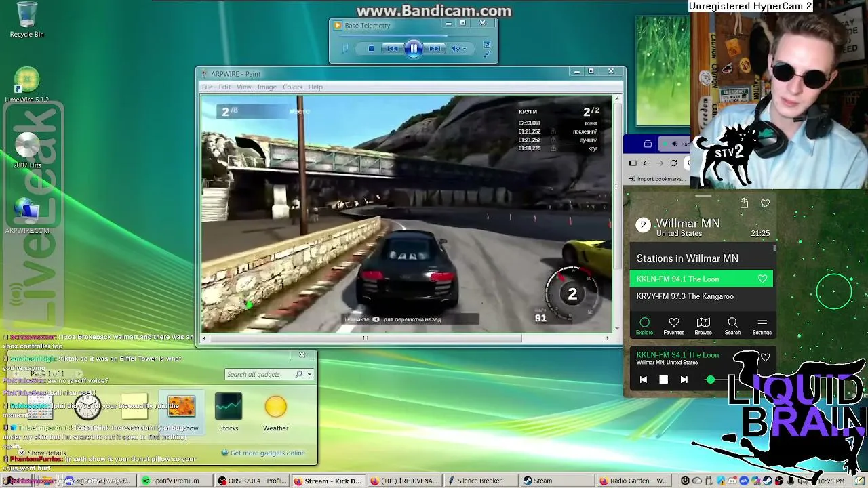Click the Paint scroll-left arrow
Viewport: 868px width, 488px height.
point(204,338)
